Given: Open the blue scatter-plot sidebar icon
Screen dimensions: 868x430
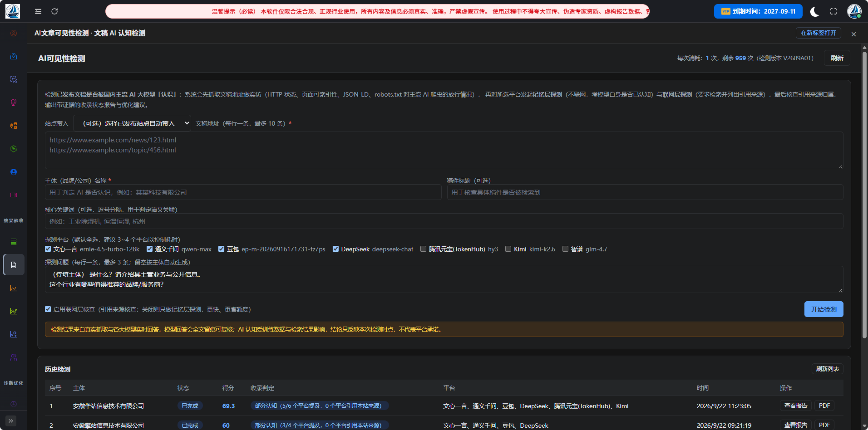Looking at the screenshot, I should (13, 334).
